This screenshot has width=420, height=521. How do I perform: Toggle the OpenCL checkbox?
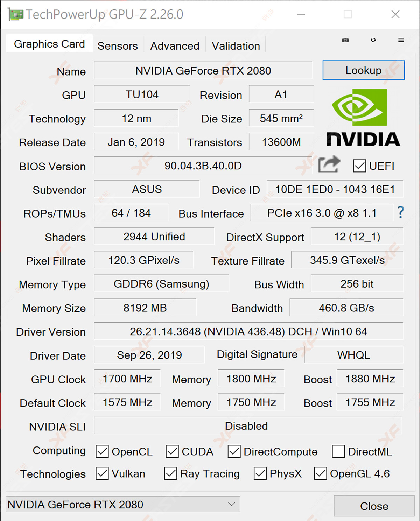(102, 451)
